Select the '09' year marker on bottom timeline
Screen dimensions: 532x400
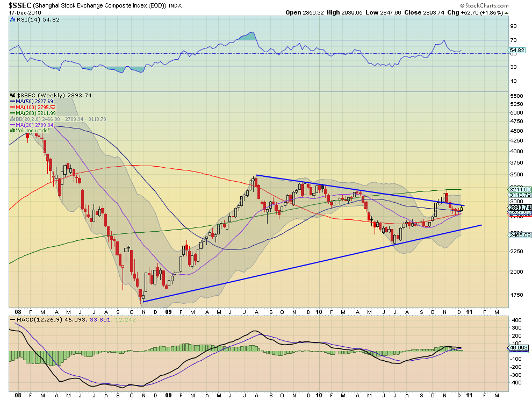168,395
